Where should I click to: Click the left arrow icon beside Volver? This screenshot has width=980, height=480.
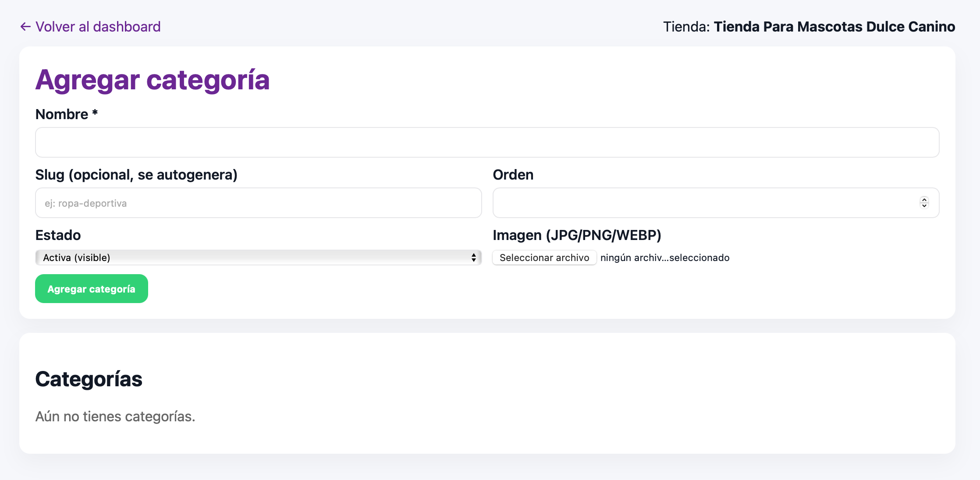click(25, 27)
